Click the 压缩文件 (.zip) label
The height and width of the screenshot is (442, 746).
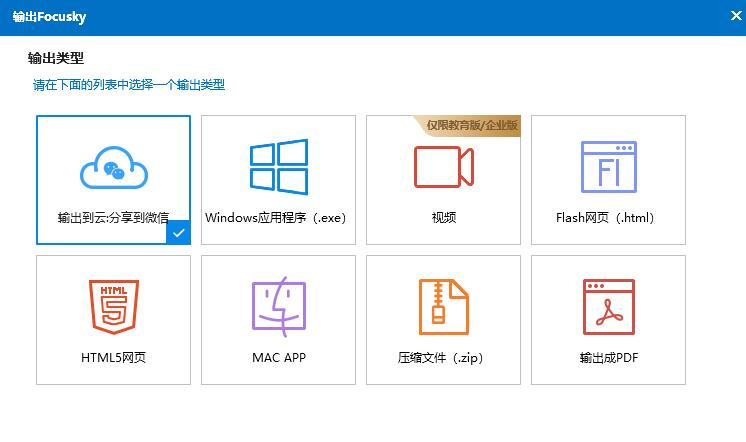(x=441, y=358)
